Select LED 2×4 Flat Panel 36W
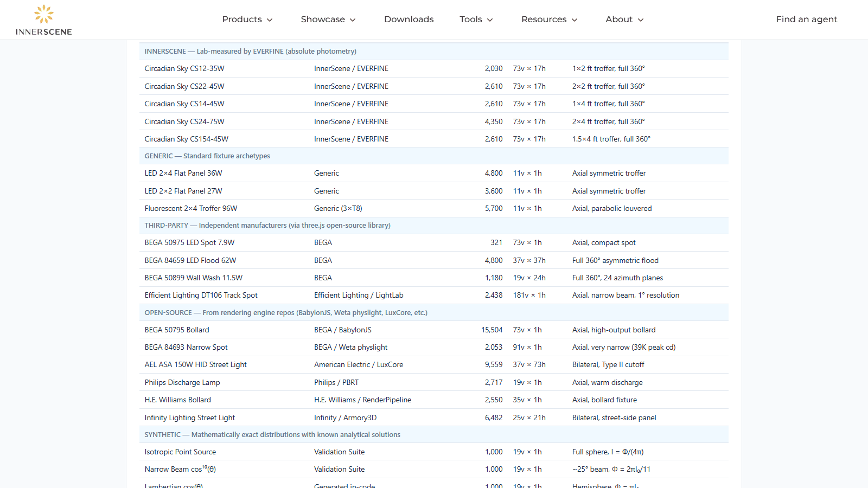This screenshot has height=488, width=868. click(x=183, y=174)
